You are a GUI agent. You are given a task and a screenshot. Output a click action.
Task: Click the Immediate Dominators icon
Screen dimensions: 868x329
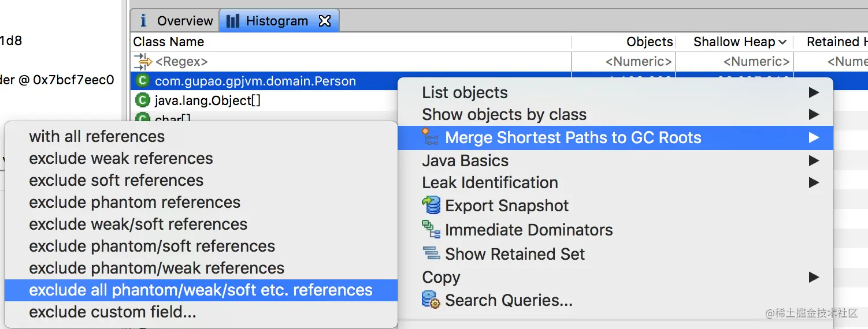tap(431, 230)
